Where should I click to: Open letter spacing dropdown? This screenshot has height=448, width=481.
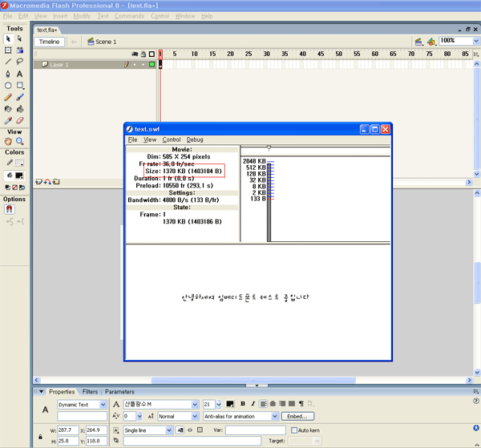pyautogui.click(x=139, y=416)
